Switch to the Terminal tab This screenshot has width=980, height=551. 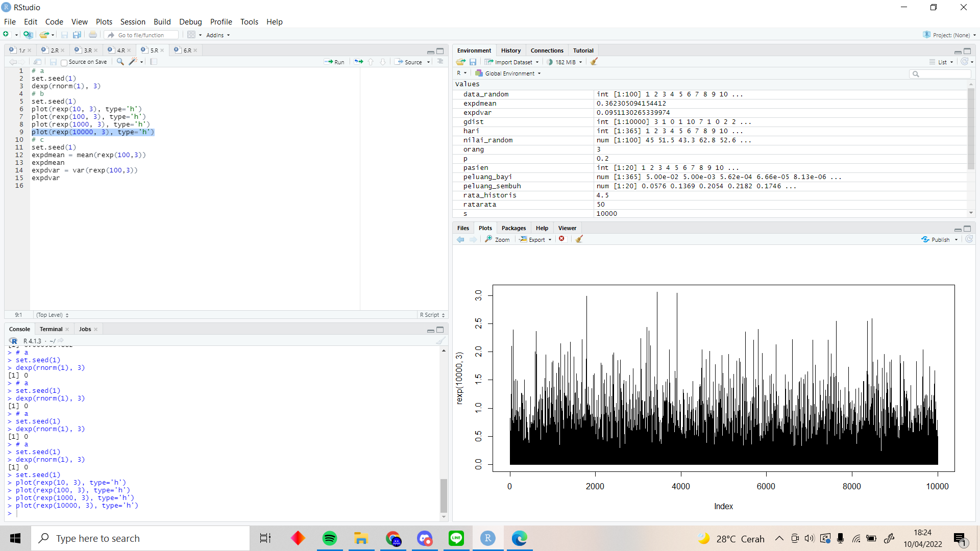tap(51, 329)
